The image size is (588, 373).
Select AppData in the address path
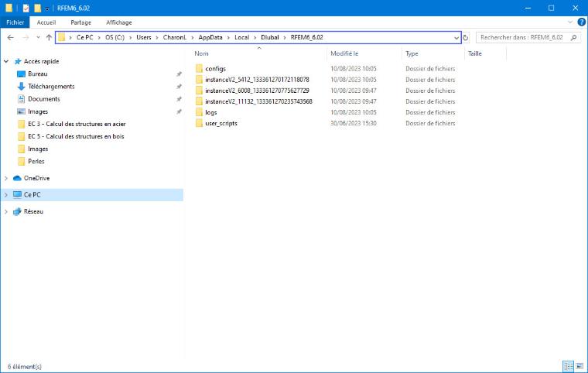(x=210, y=37)
